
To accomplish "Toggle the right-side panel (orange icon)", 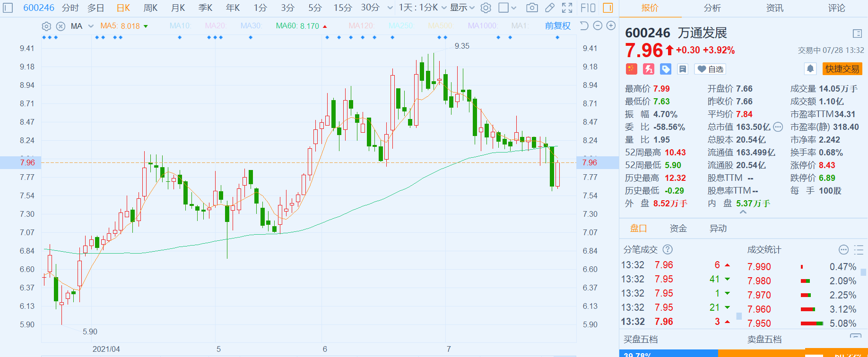I will click(608, 8).
